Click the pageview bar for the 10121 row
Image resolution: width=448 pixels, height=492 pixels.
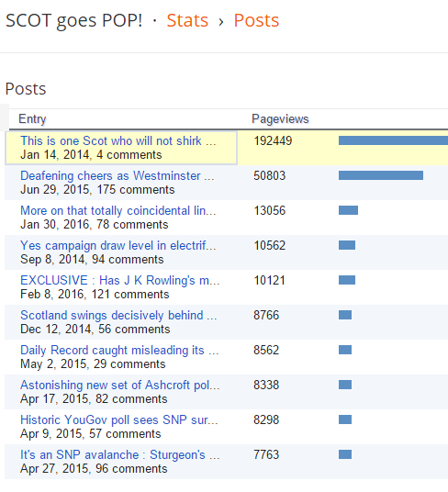click(x=347, y=280)
